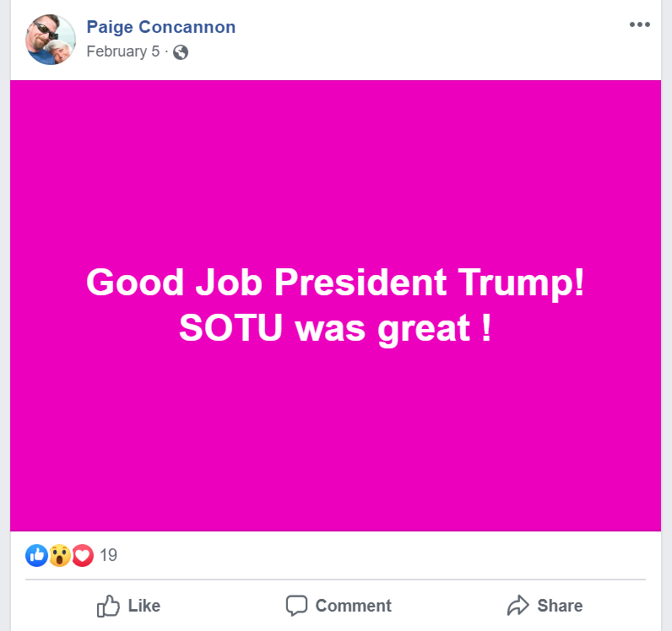
Task: Click the Share arrow icon
Action: point(517,606)
